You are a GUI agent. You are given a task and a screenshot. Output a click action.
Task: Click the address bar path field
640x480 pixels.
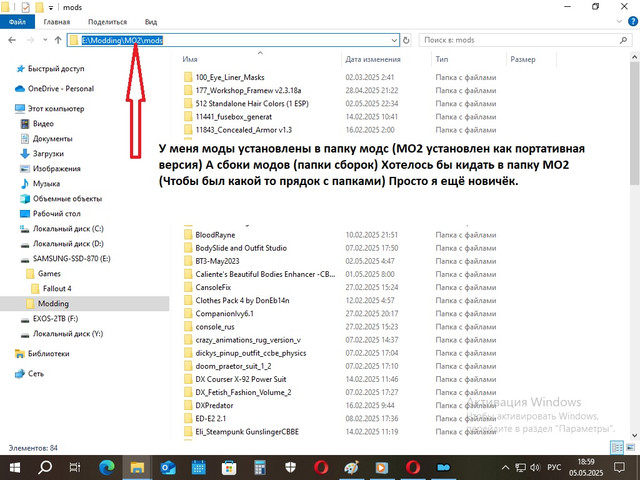tap(233, 40)
